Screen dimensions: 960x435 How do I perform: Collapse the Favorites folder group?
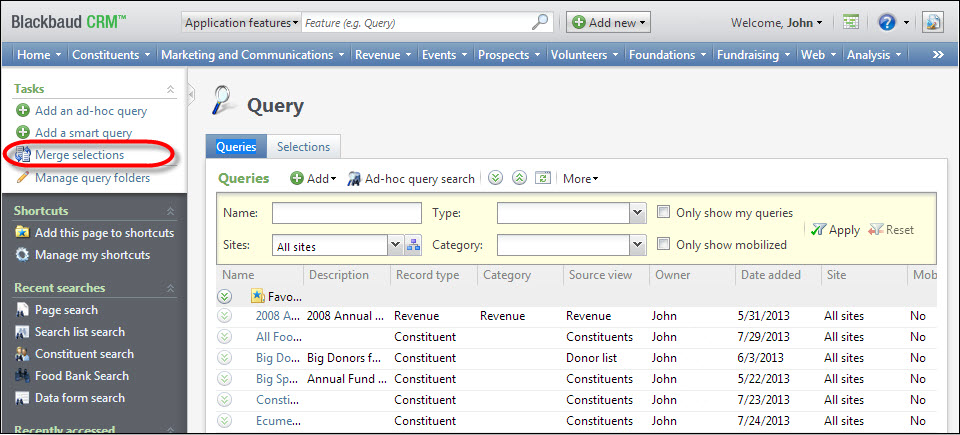(x=225, y=297)
